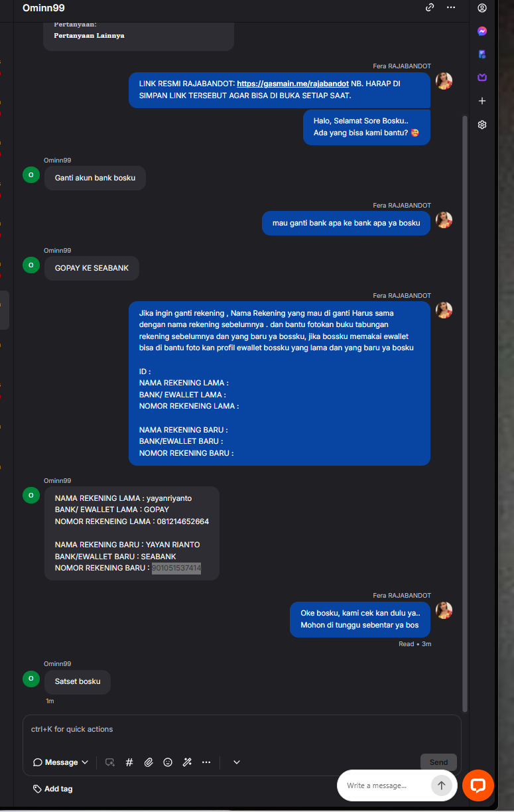Open the gasmain.me/rajabandot link
This screenshot has height=812, width=514.
(x=293, y=84)
